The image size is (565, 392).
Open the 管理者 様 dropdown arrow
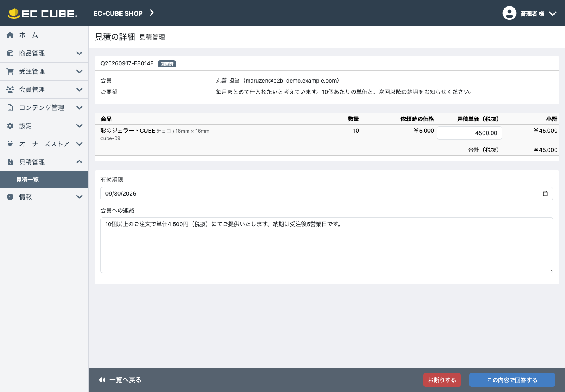click(x=553, y=14)
